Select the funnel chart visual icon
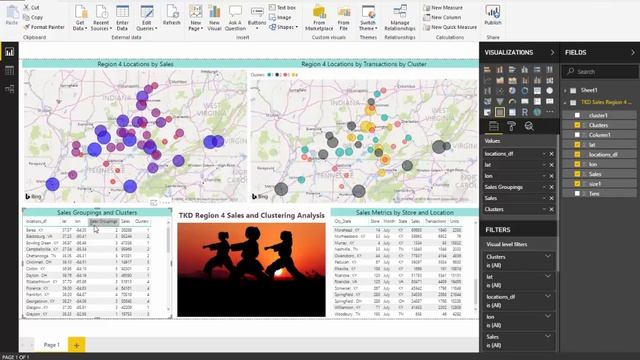Viewport: 640px width, 360px height. 500,101
